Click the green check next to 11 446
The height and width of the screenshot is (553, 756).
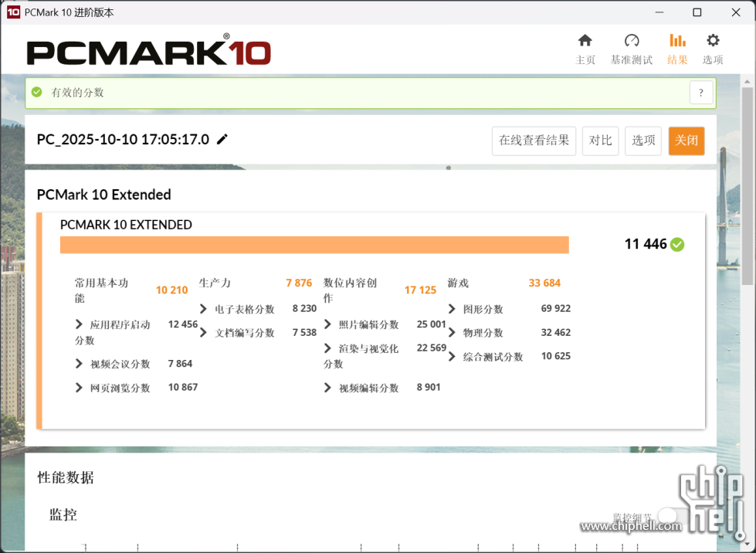(x=677, y=244)
